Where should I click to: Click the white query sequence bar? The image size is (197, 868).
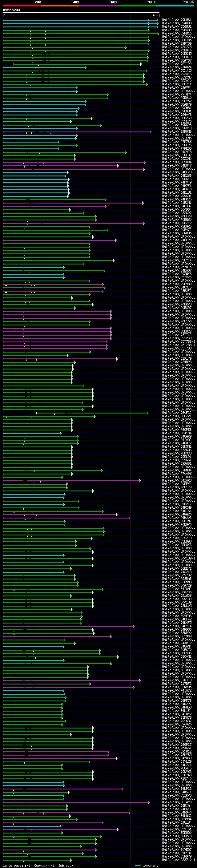coord(81,13)
